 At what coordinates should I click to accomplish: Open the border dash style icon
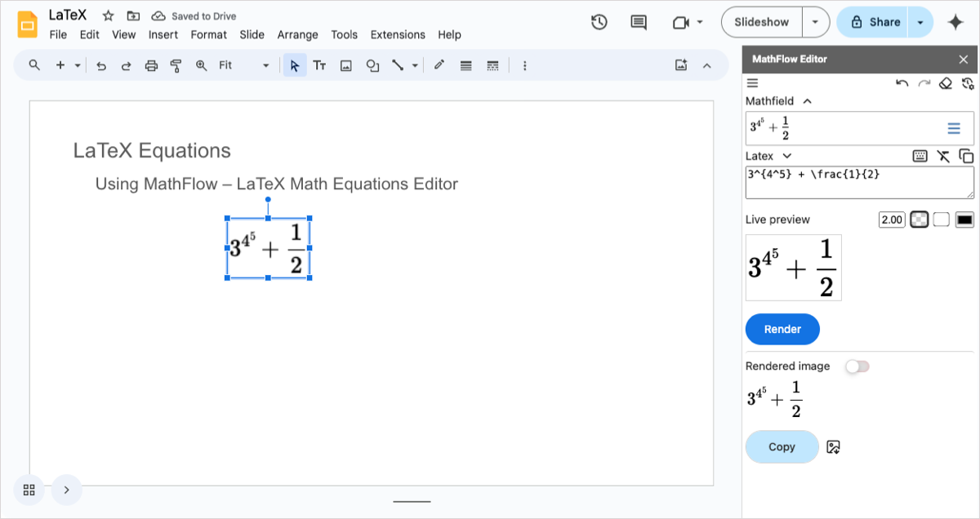point(492,65)
